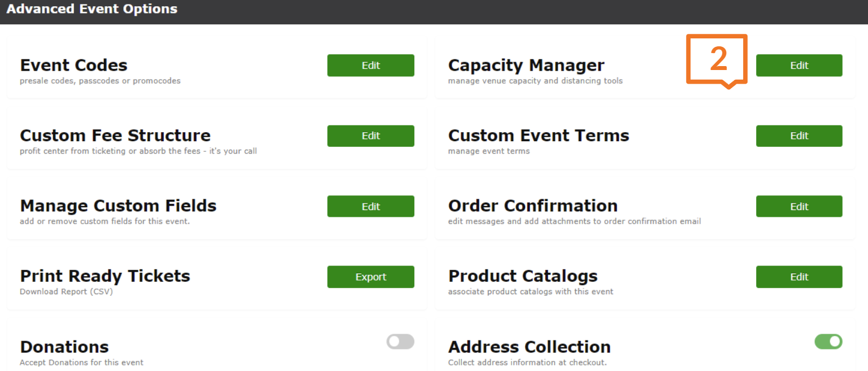
Task: Click 'profit center from ticketing' description text
Action: (x=138, y=151)
